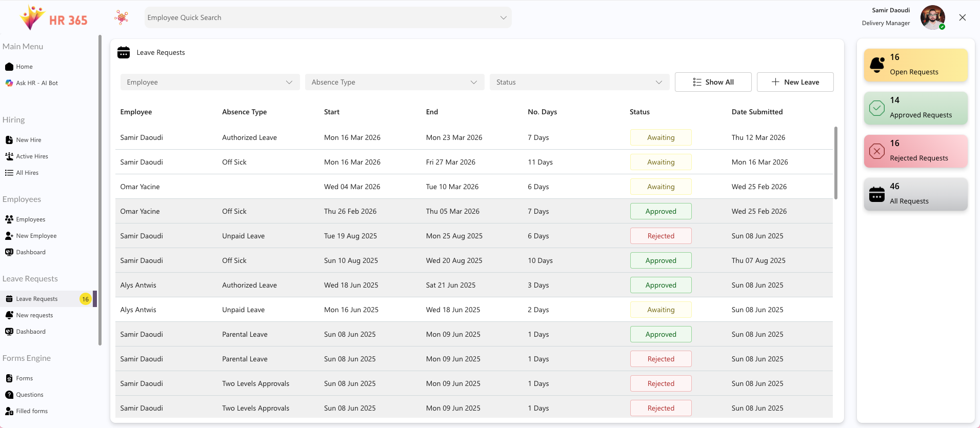
Task: Click the Open Requests bell icon
Action: 877,65
